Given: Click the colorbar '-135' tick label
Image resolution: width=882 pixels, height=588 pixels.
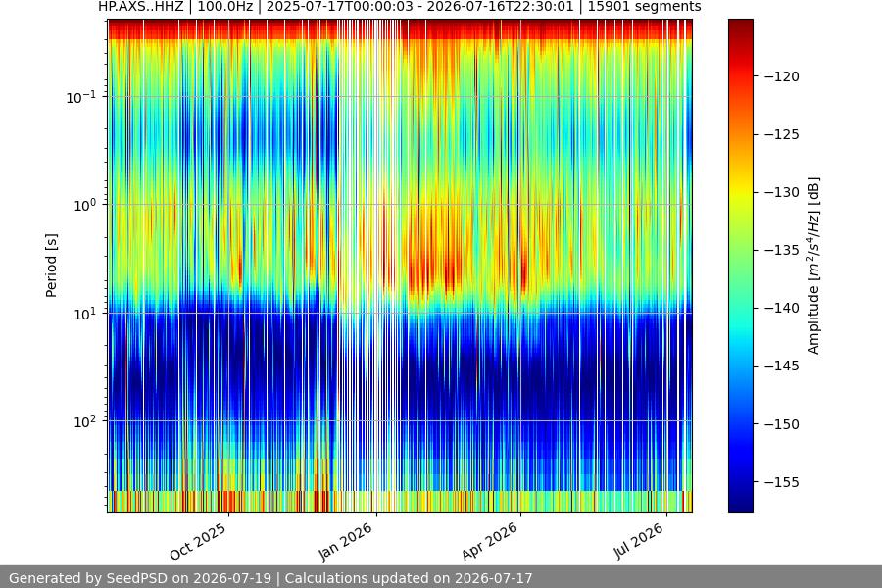Looking at the screenshot, I should click(x=781, y=251).
